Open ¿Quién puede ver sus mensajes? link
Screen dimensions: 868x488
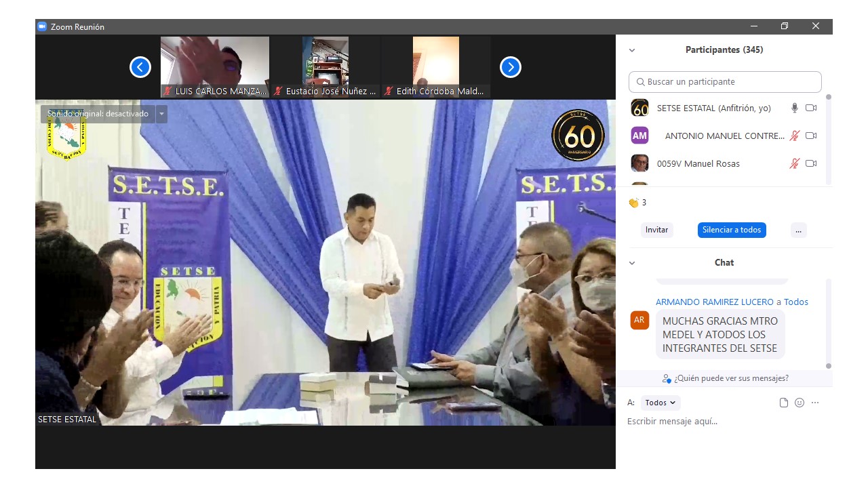pyautogui.click(x=726, y=378)
